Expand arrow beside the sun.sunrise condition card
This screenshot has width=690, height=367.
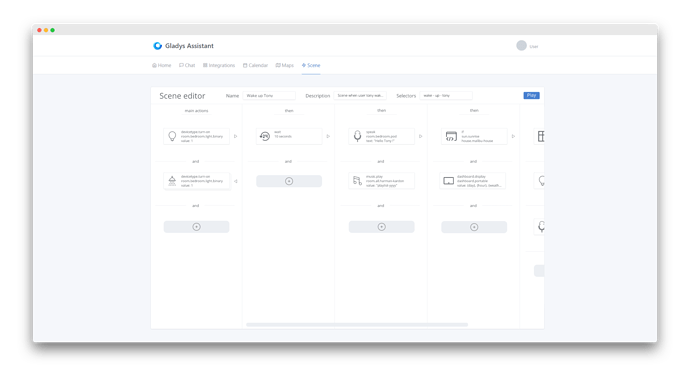pos(513,136)
